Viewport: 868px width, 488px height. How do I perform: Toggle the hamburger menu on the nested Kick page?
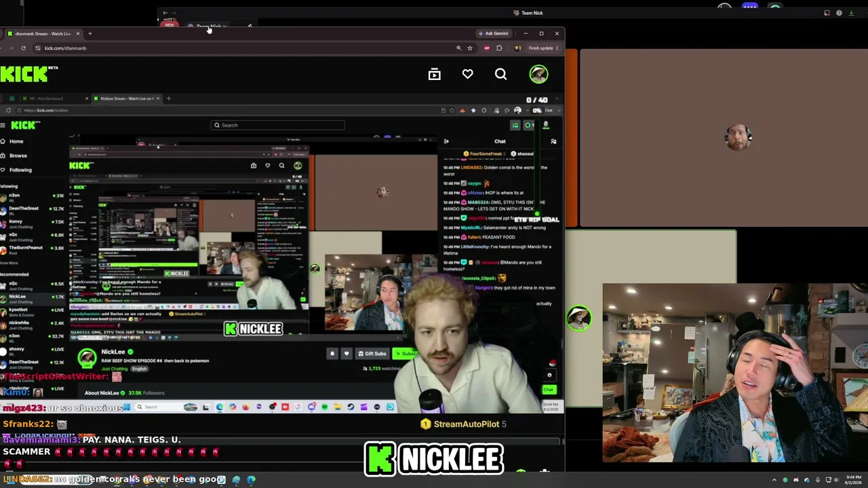[3, 125]
